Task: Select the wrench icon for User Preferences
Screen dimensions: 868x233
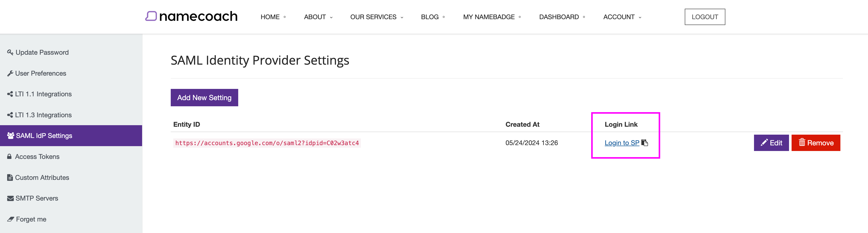Action: point(10,73)
